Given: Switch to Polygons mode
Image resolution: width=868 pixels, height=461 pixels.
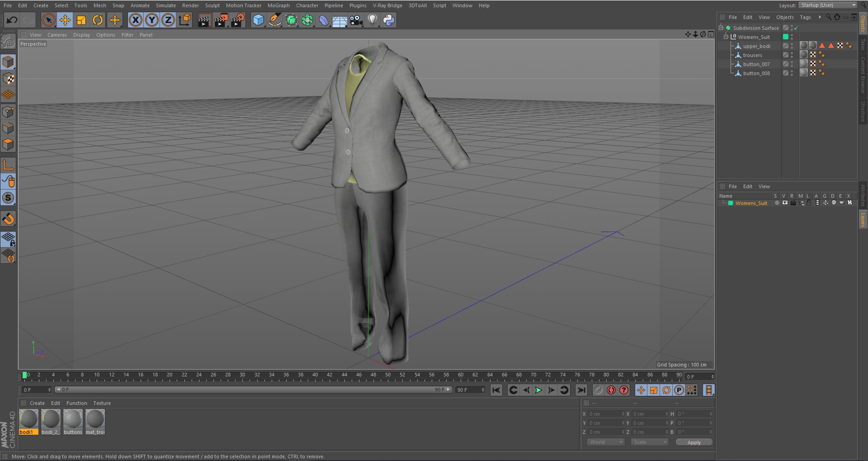Looking at the screenshot, I should tap(8, 145).
